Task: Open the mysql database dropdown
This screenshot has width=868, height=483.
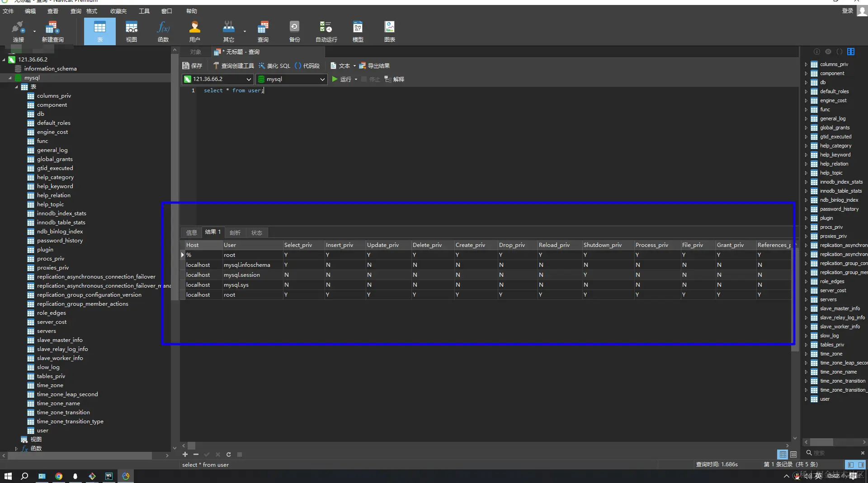Action: pyautogui.click(x=292, y=79)
